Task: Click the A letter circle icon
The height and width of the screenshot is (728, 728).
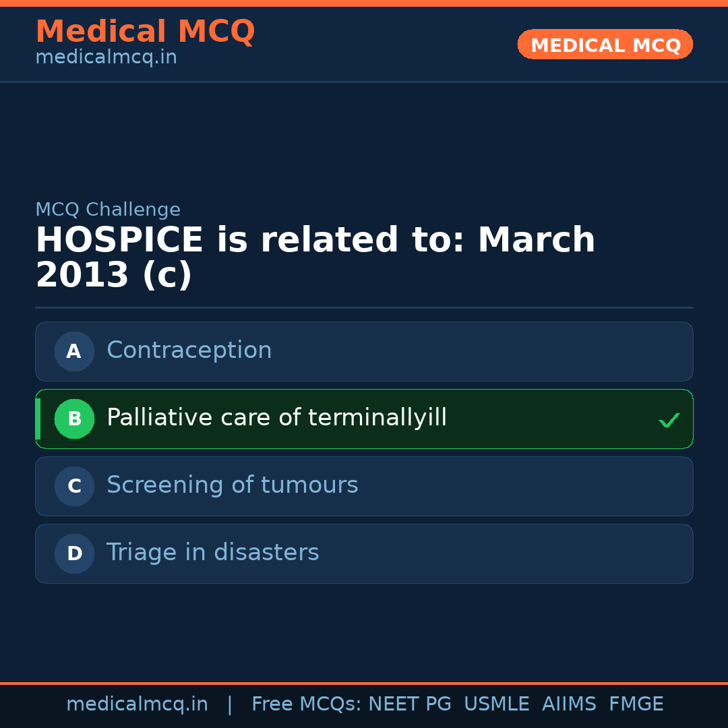Action: [74, 351]
